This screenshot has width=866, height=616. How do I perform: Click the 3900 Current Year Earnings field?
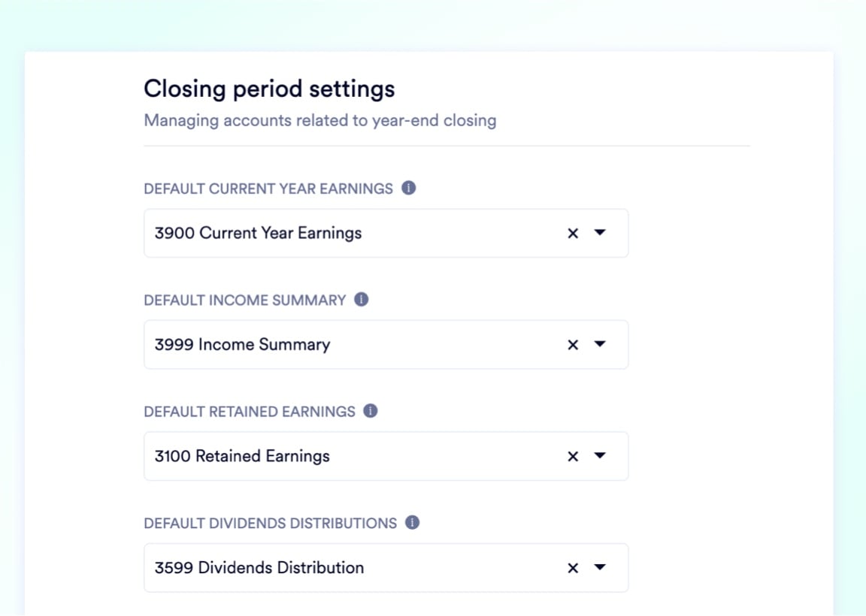pos(386,233)
